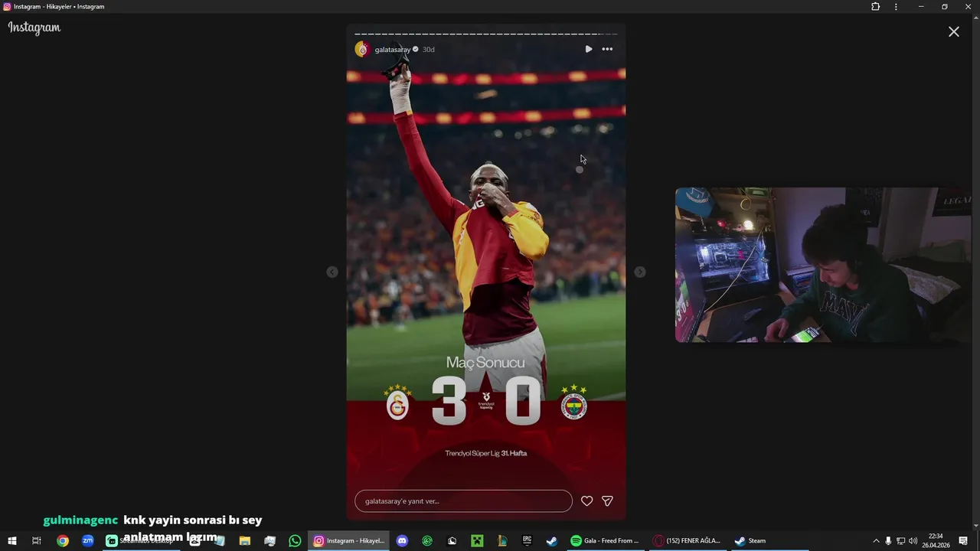Switch to Spotify Gala - Freed From taskbar button
980x551 pixels.
click(605, 541)
